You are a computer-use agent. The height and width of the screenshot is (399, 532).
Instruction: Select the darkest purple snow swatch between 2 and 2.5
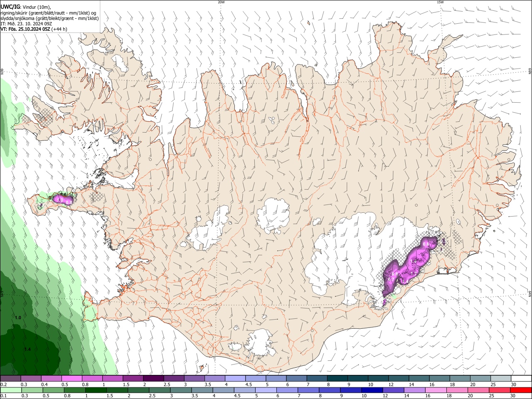coord(153,378)
